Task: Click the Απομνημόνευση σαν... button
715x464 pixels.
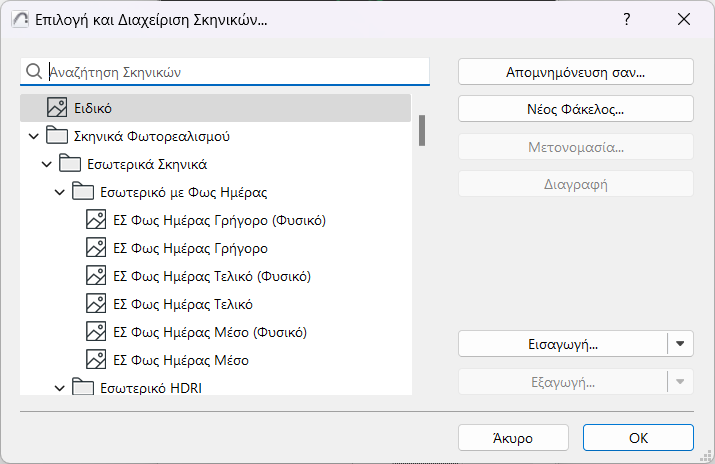Action: [x=575, y=72]
